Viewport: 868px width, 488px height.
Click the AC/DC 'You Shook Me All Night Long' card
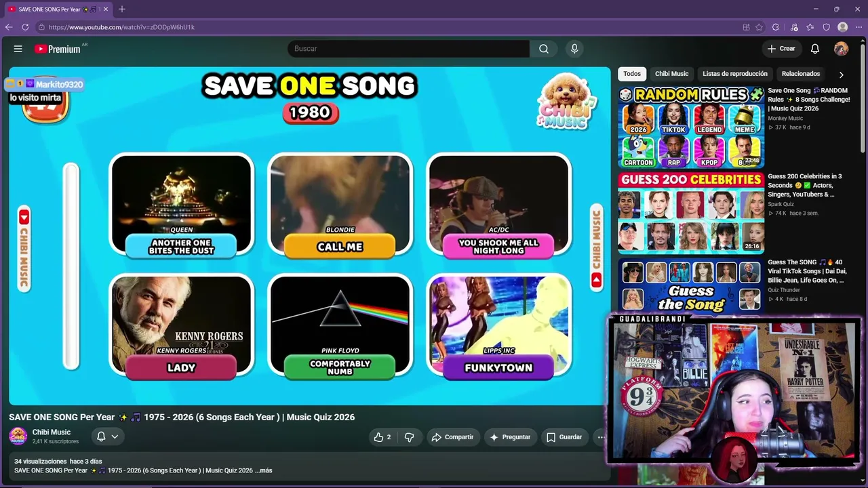(498, 205)
